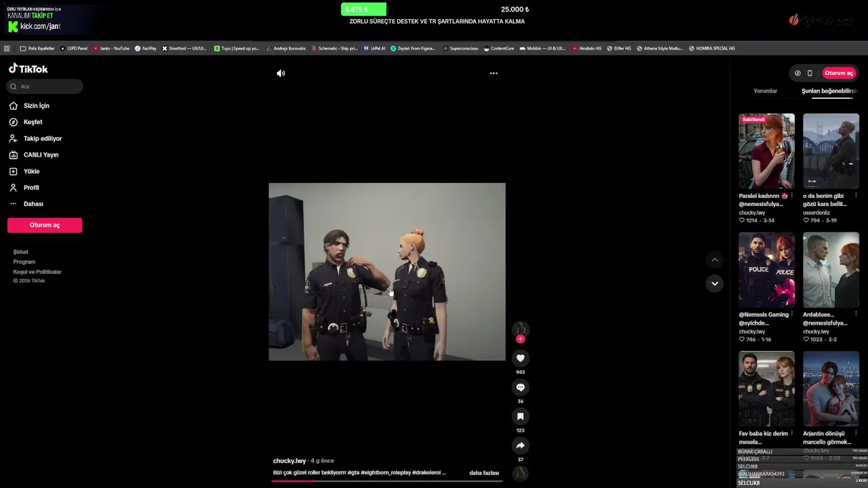Screen dimensions: 868x488
Task: Follow author with the red plus icon
Action: pos(520,339)
